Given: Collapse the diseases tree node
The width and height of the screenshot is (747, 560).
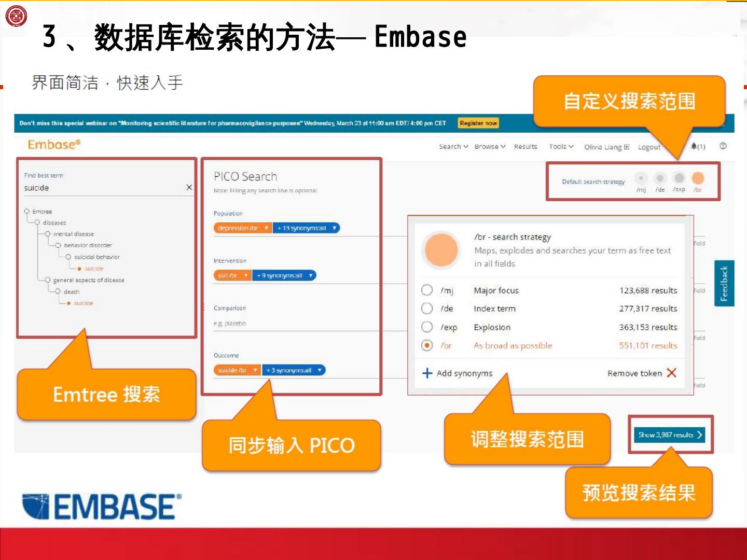Looking at the screenshot, I should 37,222.
